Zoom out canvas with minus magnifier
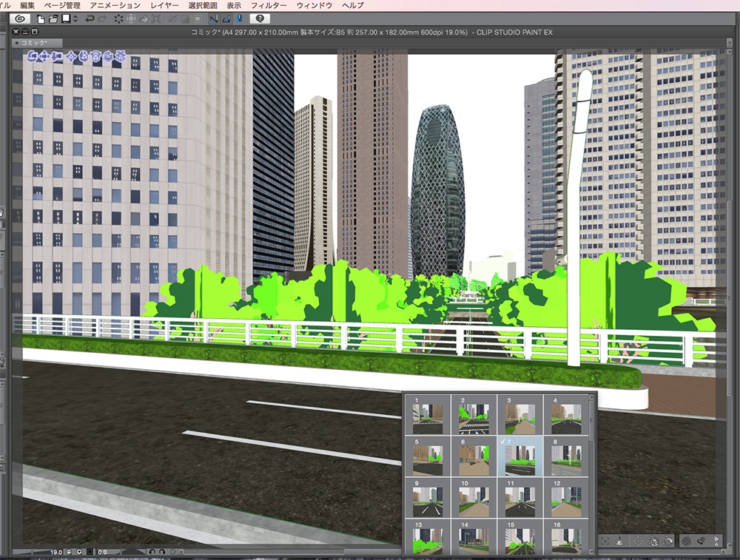 69,552
